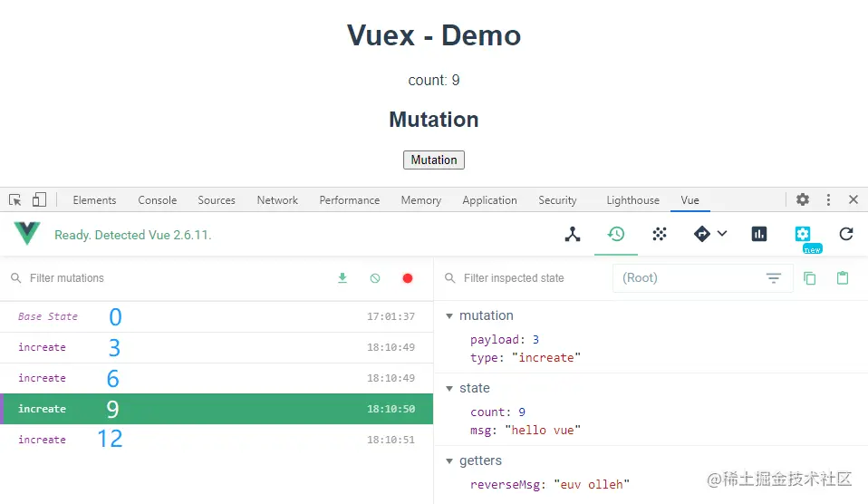Select the increate mutation at 18:10:49 with 3

[x=217, y=348]
